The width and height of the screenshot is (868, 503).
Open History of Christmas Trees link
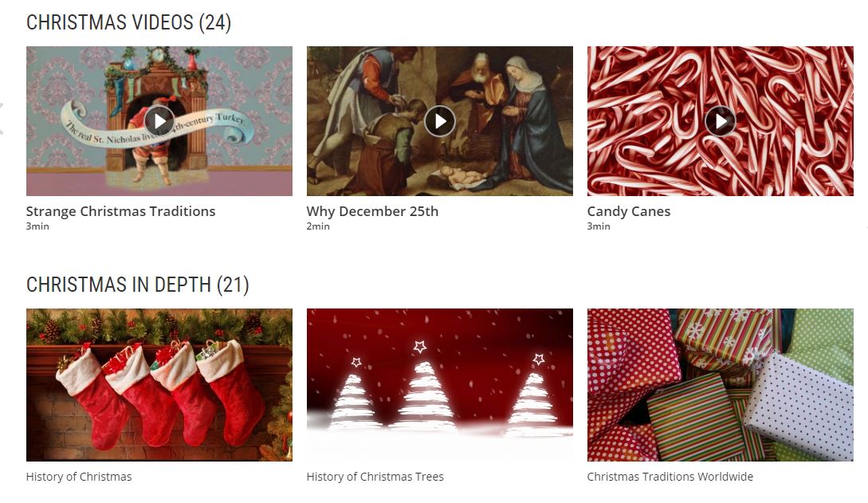pos(375,477)
